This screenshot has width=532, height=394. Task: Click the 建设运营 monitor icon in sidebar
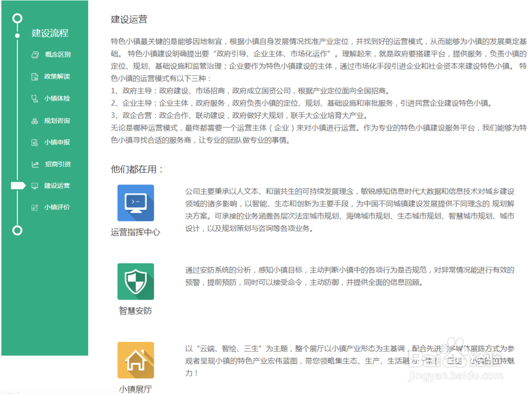(x=35, y=186)
